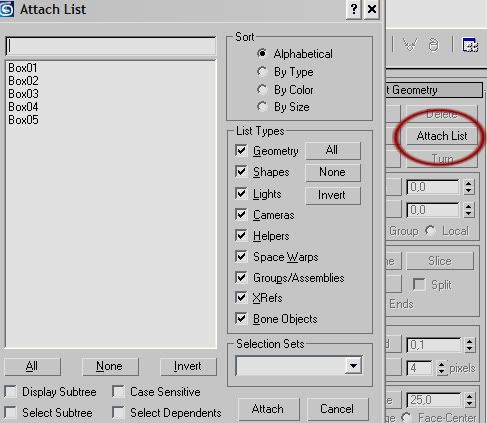Select Box03 in the object list
Viewport: 487px width, 423px height.
coord(23,94)
